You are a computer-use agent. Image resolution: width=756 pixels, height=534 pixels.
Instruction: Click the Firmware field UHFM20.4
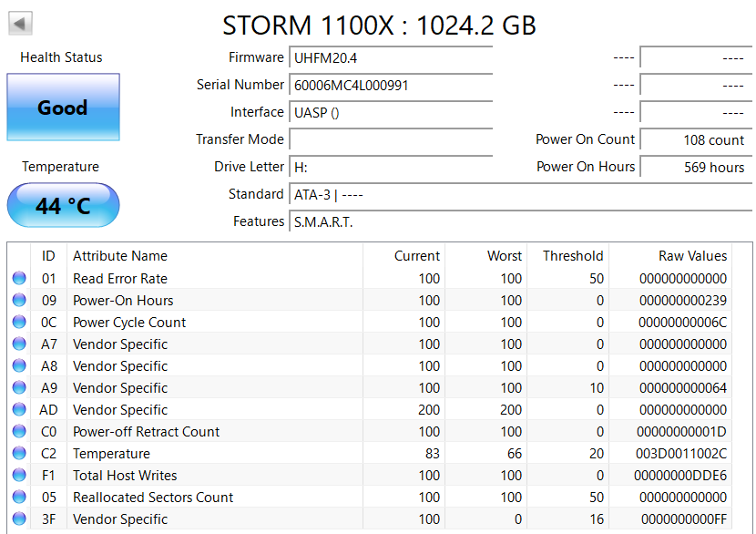click(391, 58)
